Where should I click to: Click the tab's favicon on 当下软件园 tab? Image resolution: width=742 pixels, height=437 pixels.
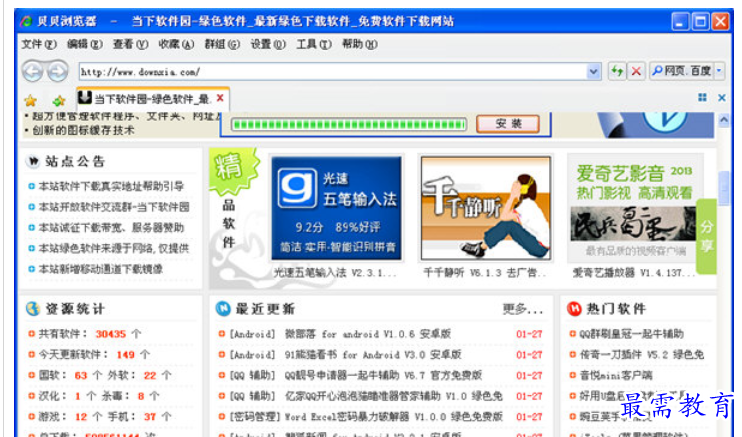tap(85, 98)
